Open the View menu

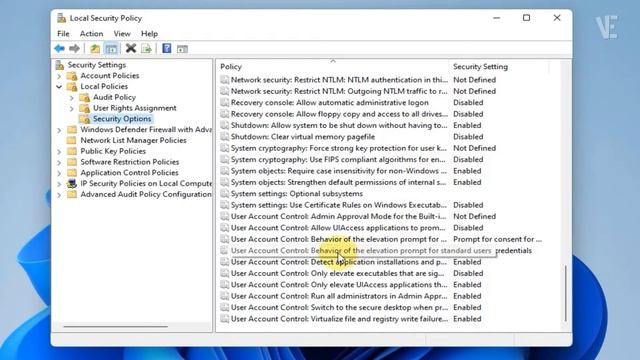tap(122, 34)
